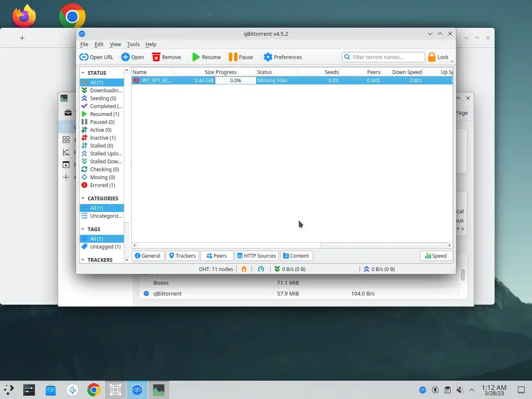Select Untagged (1) under TAGS
This screenshot has height=399, width=532.
point(102,246)
